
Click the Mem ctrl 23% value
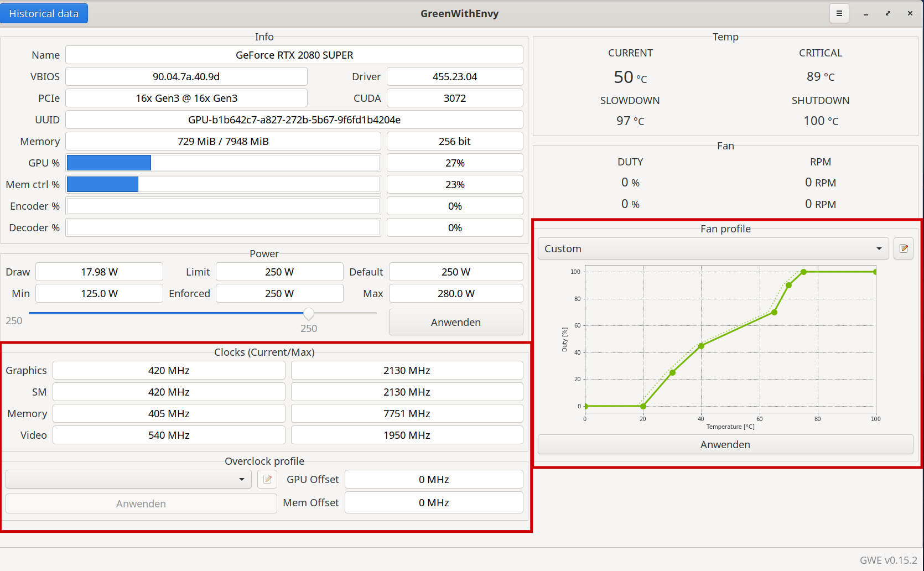point(455,184)
